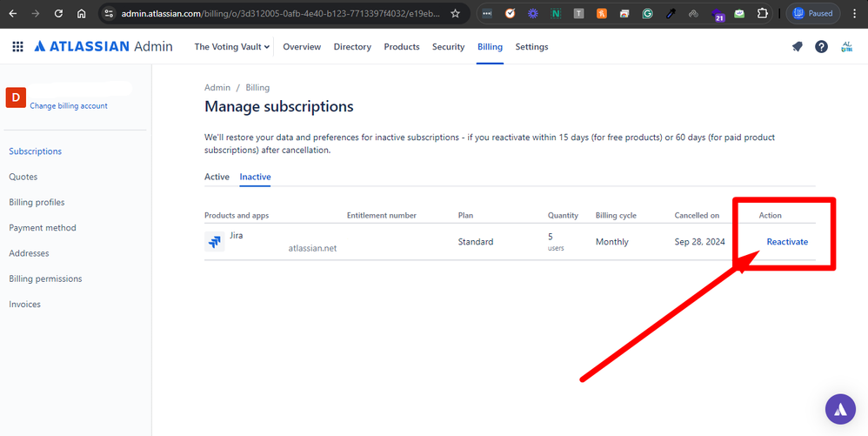Open the Grammarly extension icon

pyautogui.click(x=647, y=13)
